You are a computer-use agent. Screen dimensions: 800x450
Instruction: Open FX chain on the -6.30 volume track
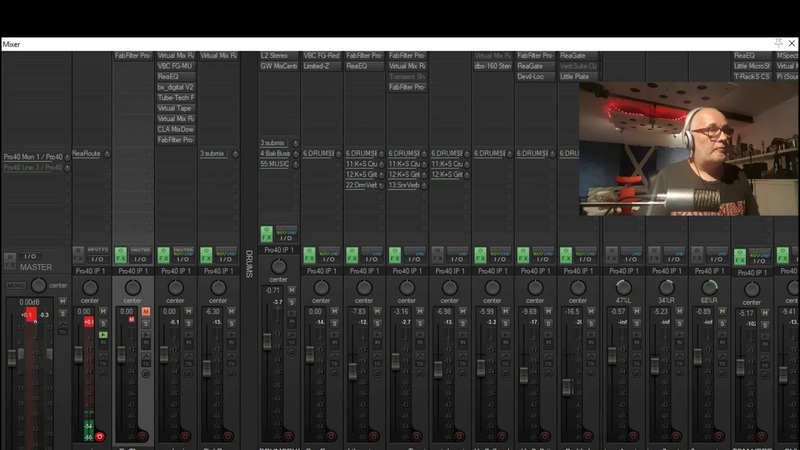pos(206,256)
